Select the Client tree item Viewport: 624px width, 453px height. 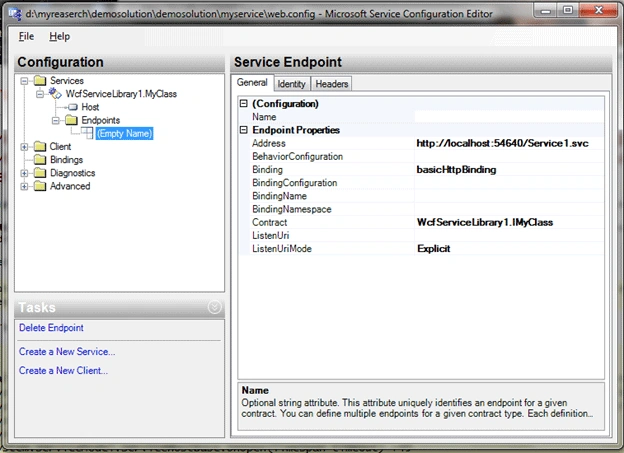coord(60,146)
